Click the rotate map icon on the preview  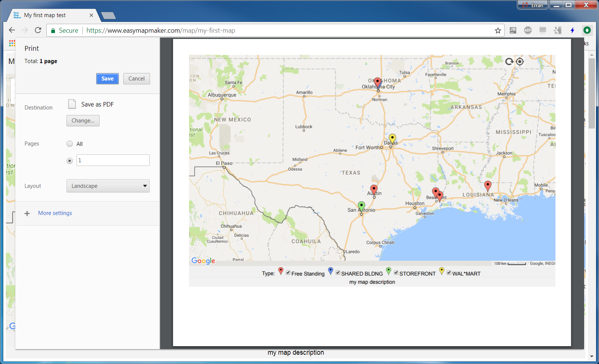(509, 62)
